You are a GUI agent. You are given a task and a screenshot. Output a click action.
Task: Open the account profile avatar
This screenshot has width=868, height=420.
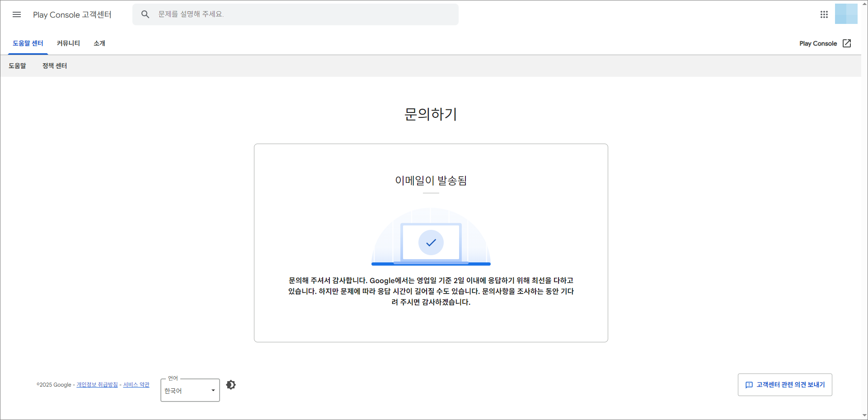[846, 14]
